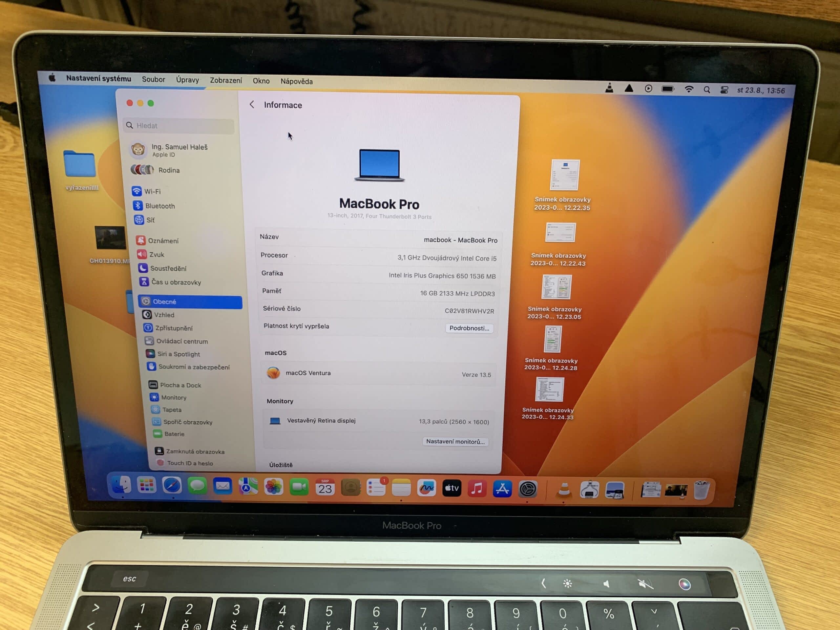Go back using the chevron beside Informace
Viewport: 840px width, 630px height.
tap(252, 104)
